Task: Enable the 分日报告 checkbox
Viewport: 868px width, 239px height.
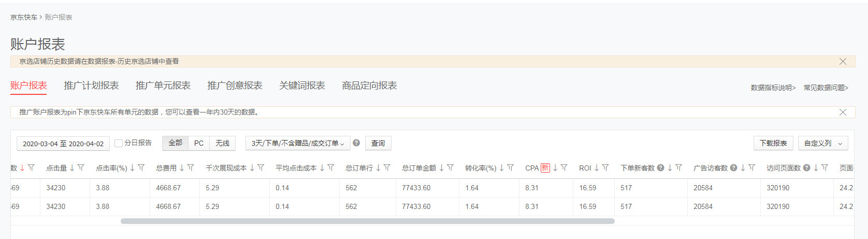Action: tap(119, 143)
